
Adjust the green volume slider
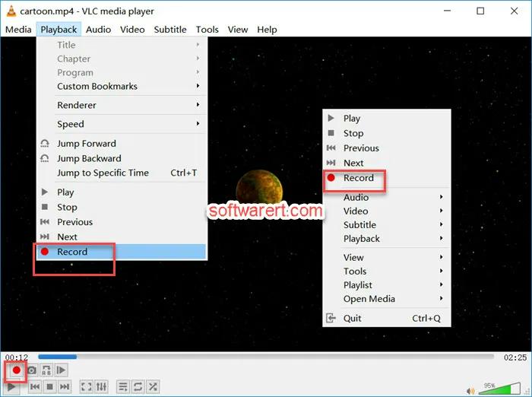point(499,388)
